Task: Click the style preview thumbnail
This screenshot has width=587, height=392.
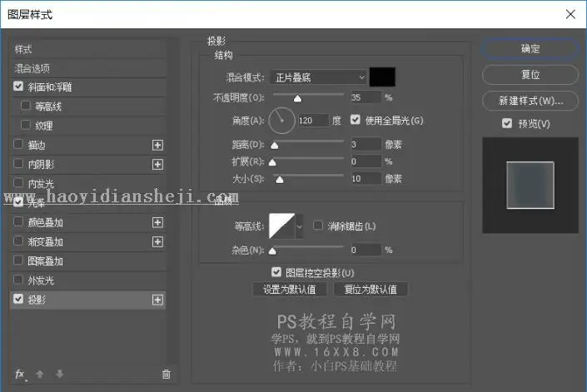Action: pos(530,185)
